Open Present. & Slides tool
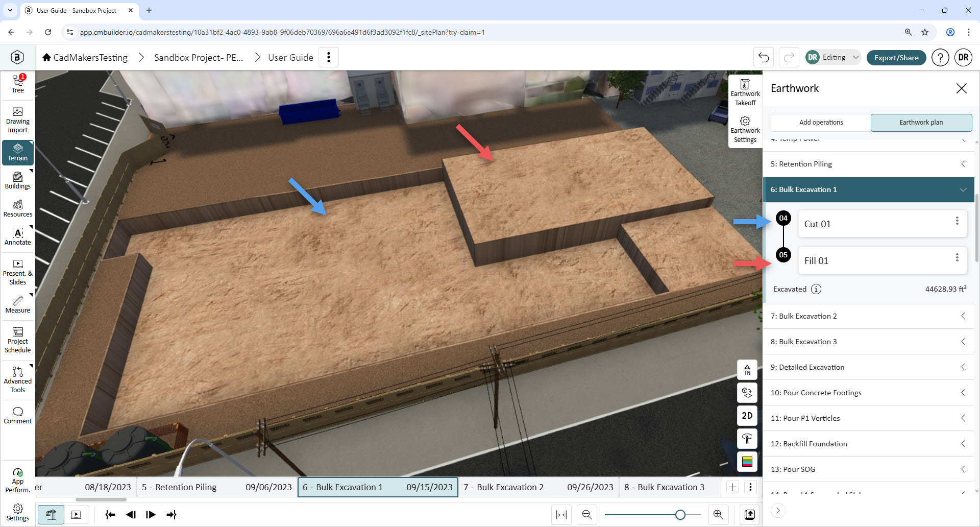Image resolution: width=980 pixels, height=527 pixels. 18,273
